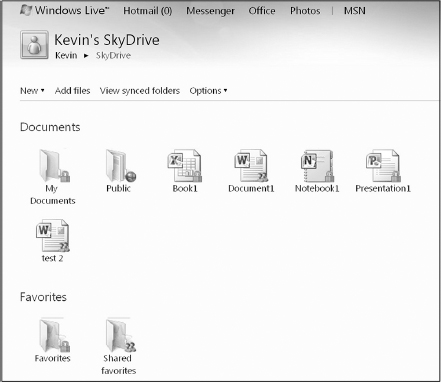The height and width of the screenshot is (383, 441).
Task: Click the Add files link
Action: (x=72, y=91)
